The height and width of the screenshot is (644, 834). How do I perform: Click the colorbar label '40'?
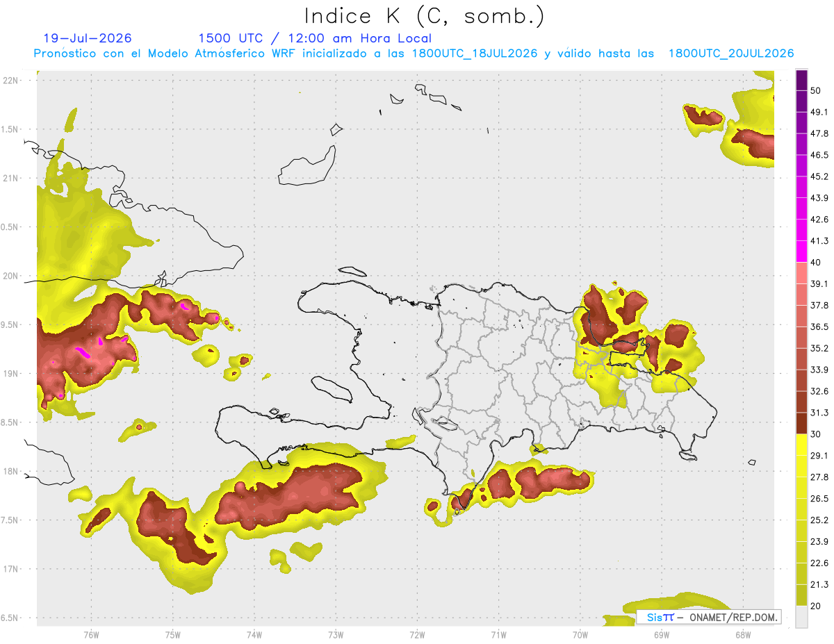pyautogui.click(x=816, y=263)
